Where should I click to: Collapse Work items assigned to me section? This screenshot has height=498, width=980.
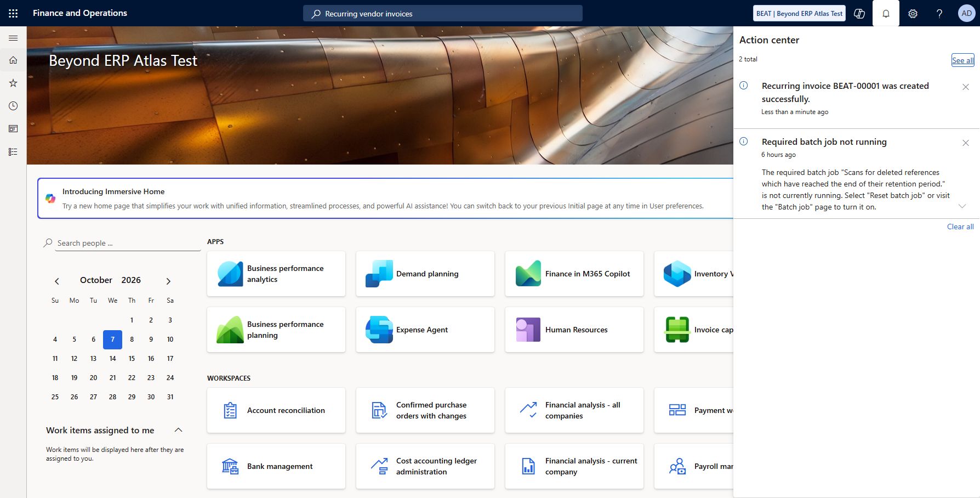point(178,430)
